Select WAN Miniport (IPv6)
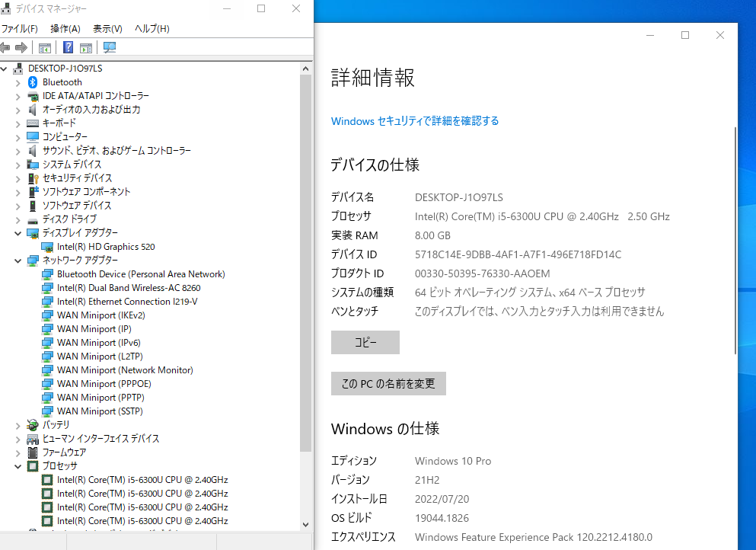Viewport: 756px width, 550px height. coord(99,343)
